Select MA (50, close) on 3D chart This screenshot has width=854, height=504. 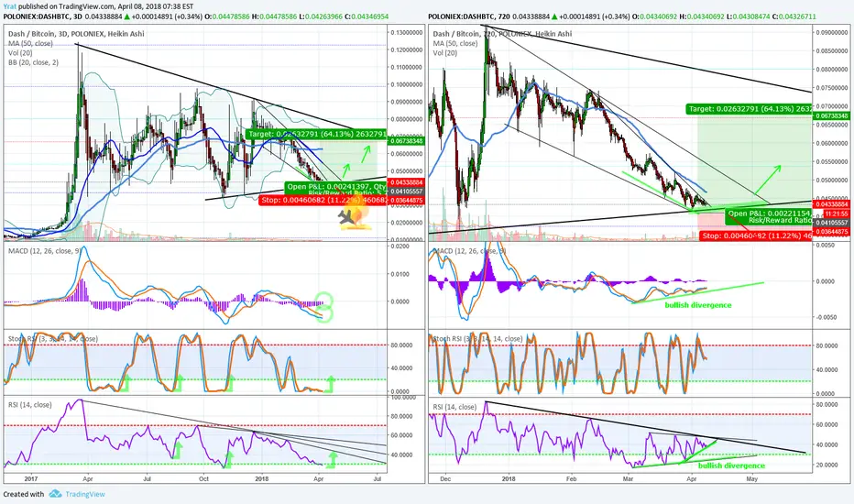30,43
